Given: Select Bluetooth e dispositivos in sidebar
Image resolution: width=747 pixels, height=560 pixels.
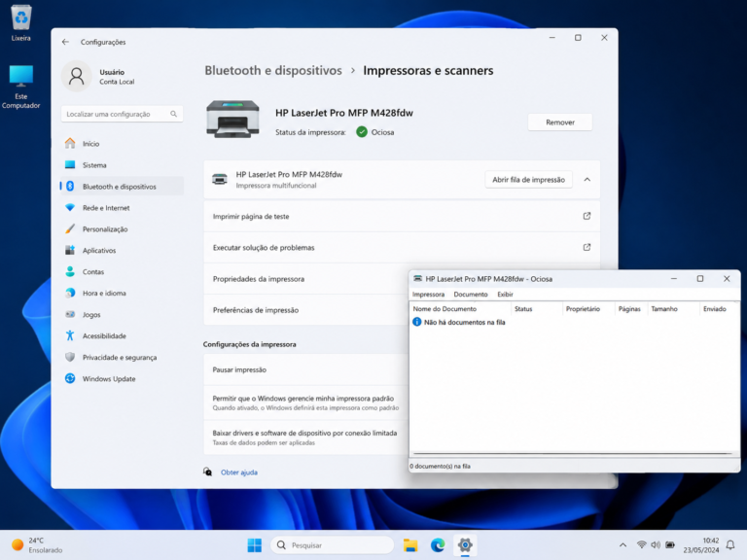Looking at the screenshot, I should 122,187.
